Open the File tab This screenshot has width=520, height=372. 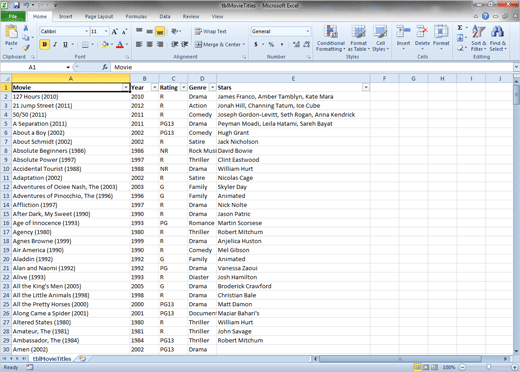pos(13,16)
